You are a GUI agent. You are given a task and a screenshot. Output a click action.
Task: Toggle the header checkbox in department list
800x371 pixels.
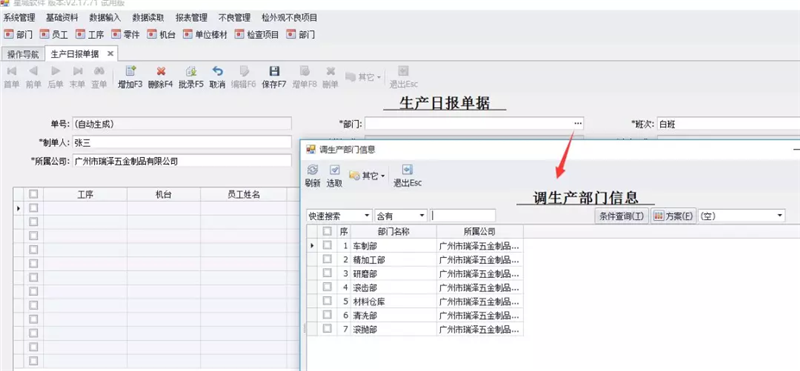pyautogui.click(x=327, y=231)
